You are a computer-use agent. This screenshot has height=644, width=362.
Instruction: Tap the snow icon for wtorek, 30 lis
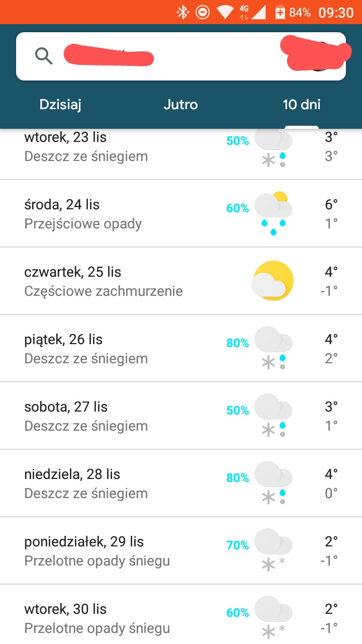coord(273,617)
